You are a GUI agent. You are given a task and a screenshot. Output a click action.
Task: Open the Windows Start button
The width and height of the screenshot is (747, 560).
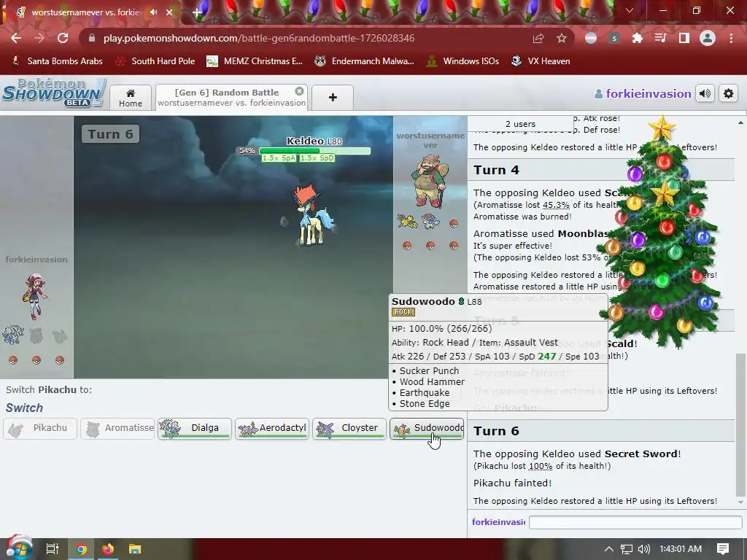[x=18, y=548]
